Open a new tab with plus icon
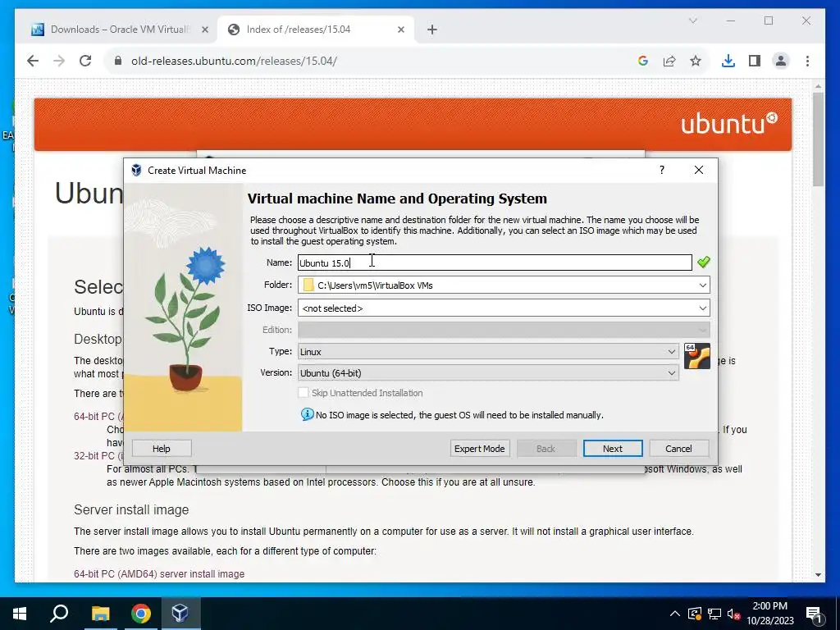 click(432, 30)
